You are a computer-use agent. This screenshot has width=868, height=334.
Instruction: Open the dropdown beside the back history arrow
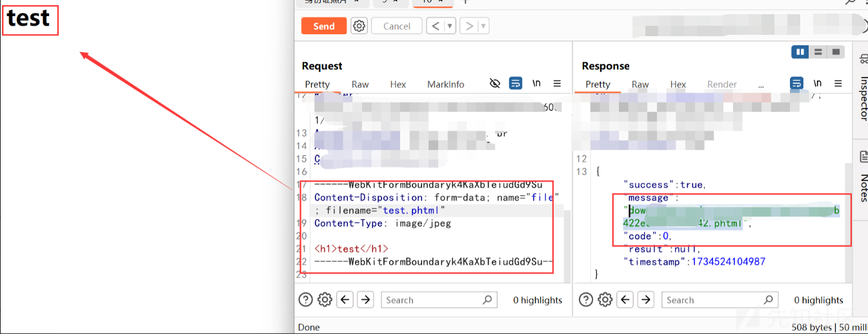(x=450, y=26)
